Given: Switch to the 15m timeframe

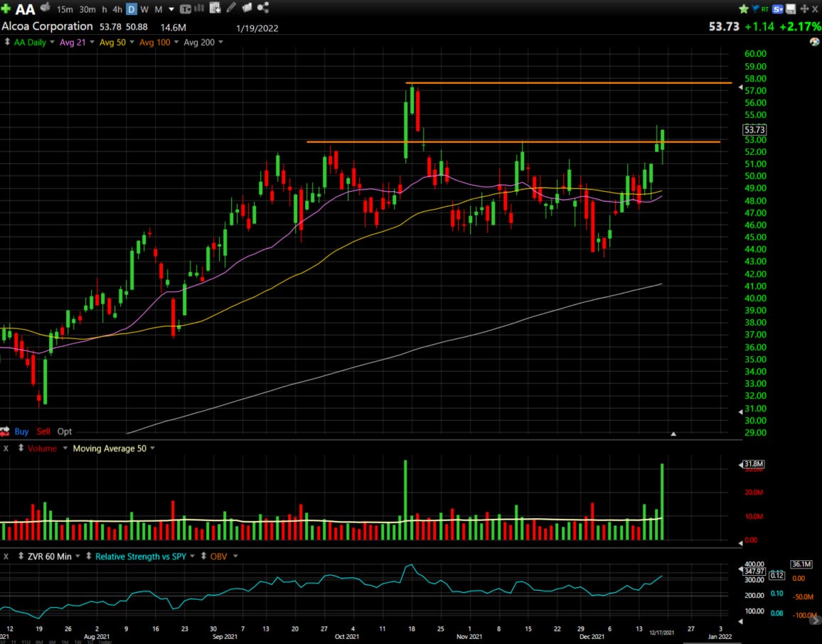Looking at the screenshot, I should coord(65,9).
